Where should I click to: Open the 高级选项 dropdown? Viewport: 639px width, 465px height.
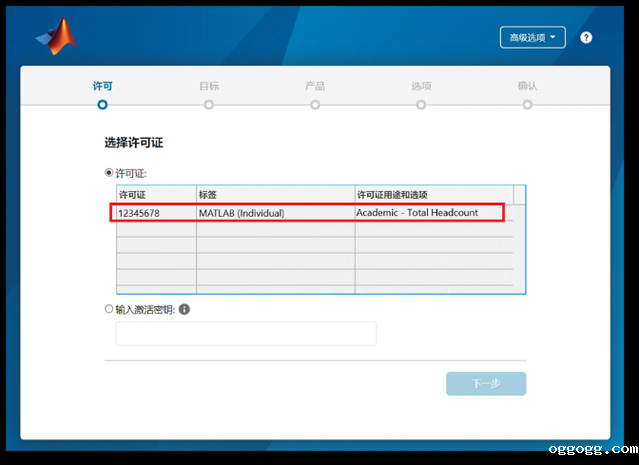coord(533,37)
